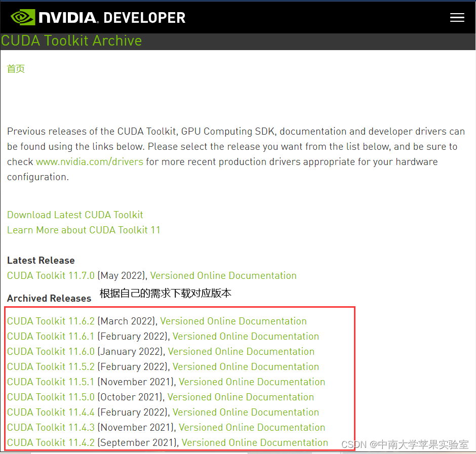Select CUDA Toolkit 11.5.2 release

pos(51,366)
